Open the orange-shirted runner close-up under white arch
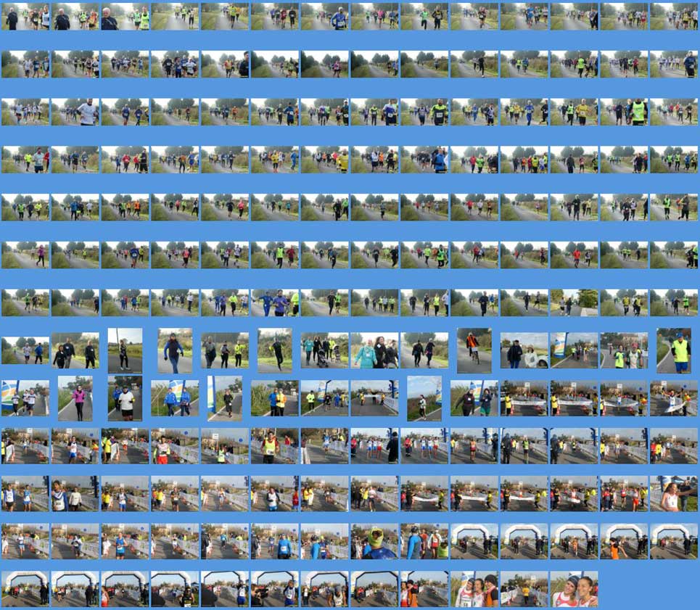 [624, 541]
